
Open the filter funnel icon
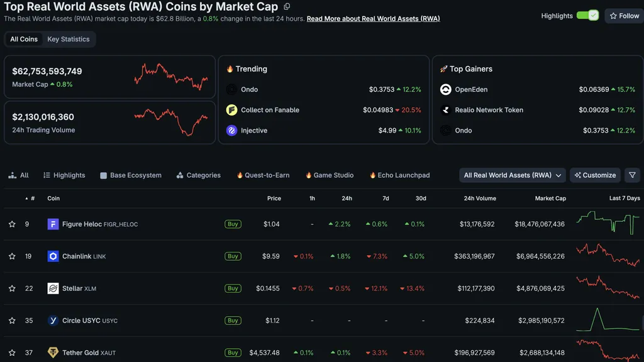[632, 175]
